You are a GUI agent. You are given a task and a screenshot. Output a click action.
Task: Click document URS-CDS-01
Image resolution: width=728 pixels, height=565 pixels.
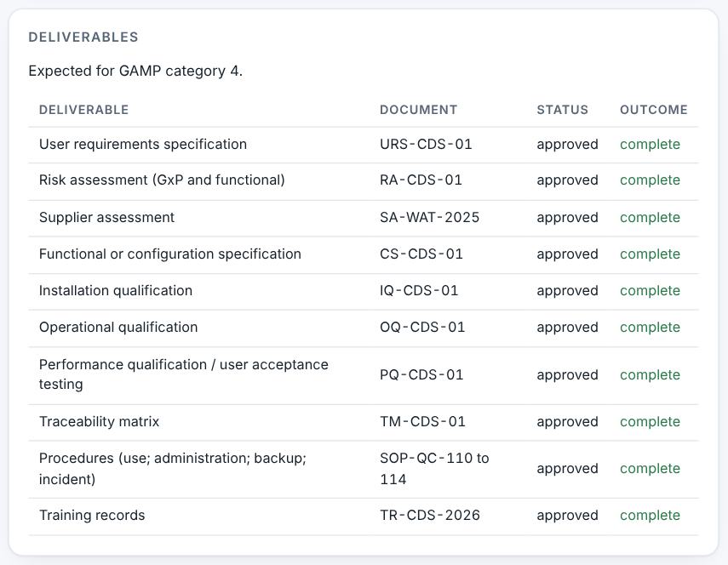(426, 145)
